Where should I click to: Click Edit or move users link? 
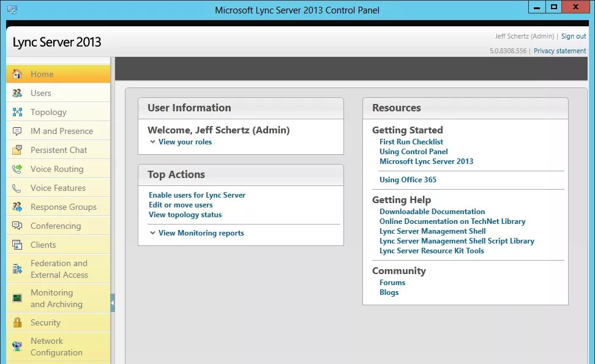tap(181, 205)
